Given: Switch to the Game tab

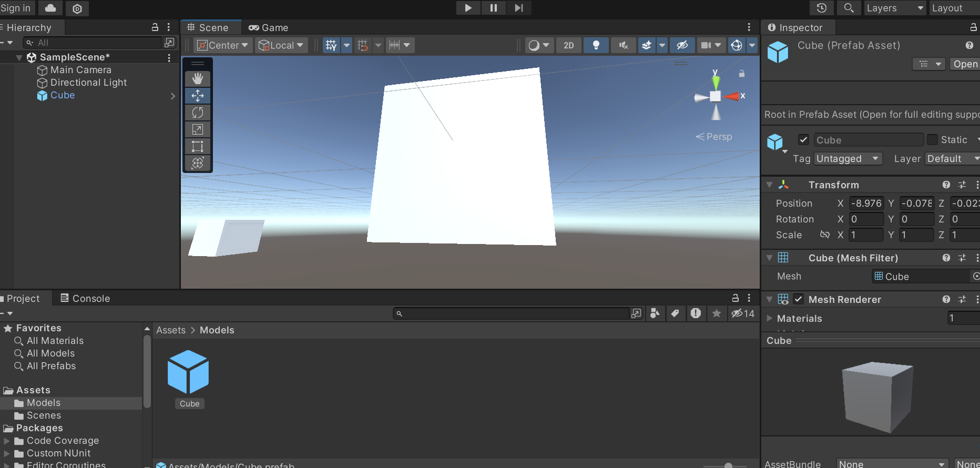Looking at the screenshot, I should coord(269,27).
